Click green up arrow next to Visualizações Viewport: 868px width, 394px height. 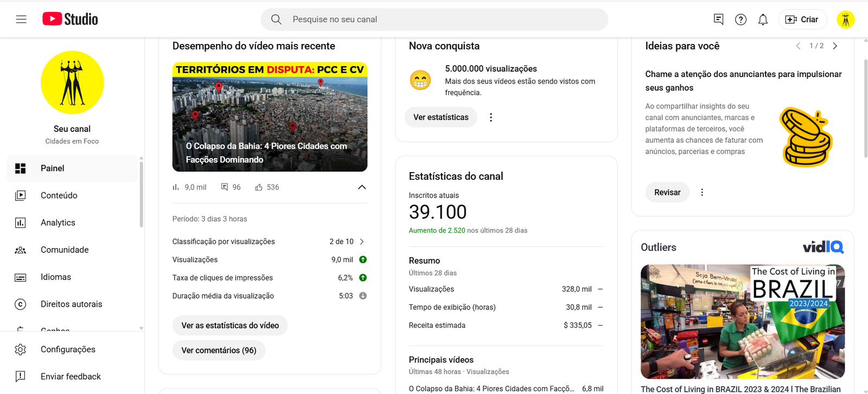(363, 259)
